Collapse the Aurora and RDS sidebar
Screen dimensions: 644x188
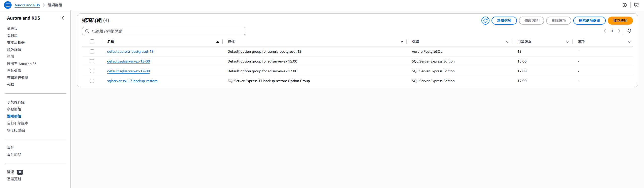point(63,18)
